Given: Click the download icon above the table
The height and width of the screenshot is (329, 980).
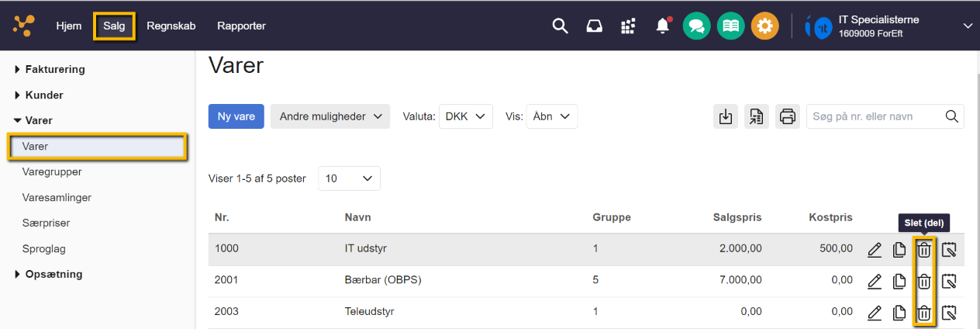Looking at the screenshot, I should [725, 116].
